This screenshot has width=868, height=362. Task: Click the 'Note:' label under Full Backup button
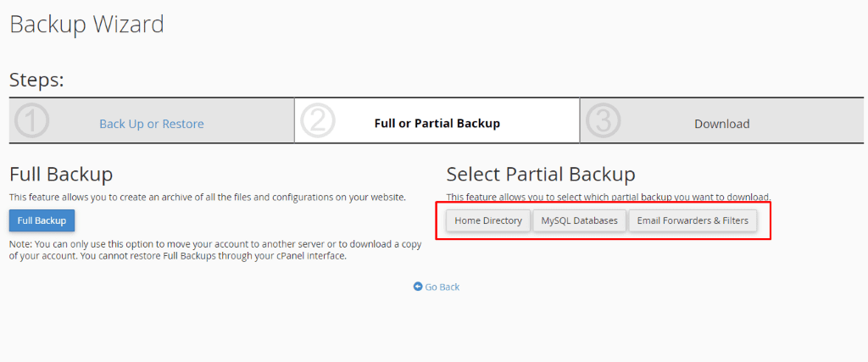pos(20,245)
